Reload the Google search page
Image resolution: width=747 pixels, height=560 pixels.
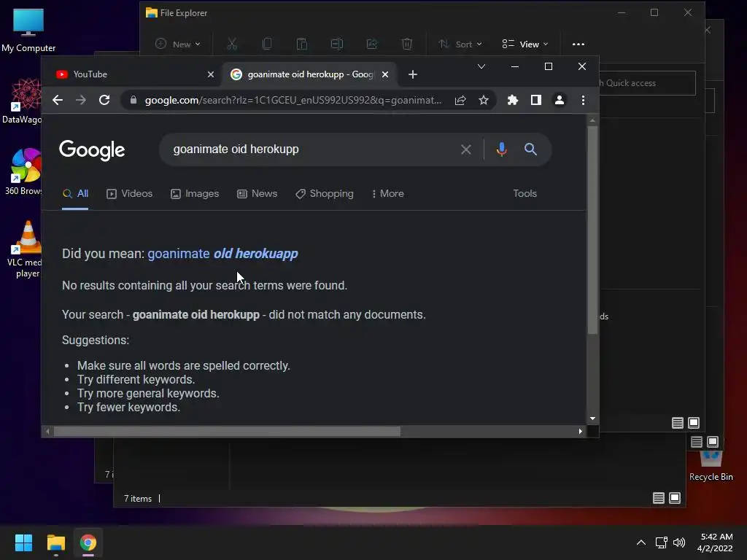[x=104, y=100]
